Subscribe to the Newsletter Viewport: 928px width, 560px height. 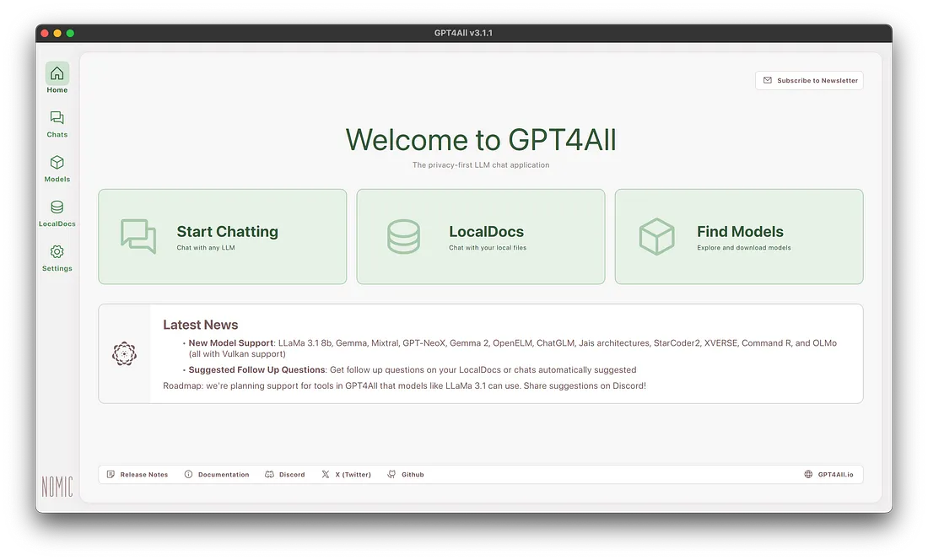click(809, 80)
